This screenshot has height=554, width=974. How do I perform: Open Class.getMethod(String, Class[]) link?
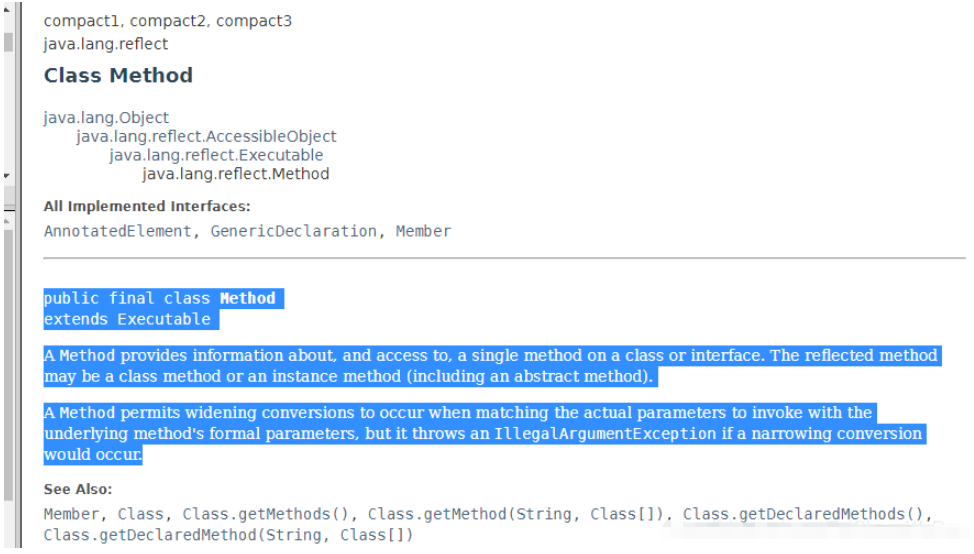[516, 514]
